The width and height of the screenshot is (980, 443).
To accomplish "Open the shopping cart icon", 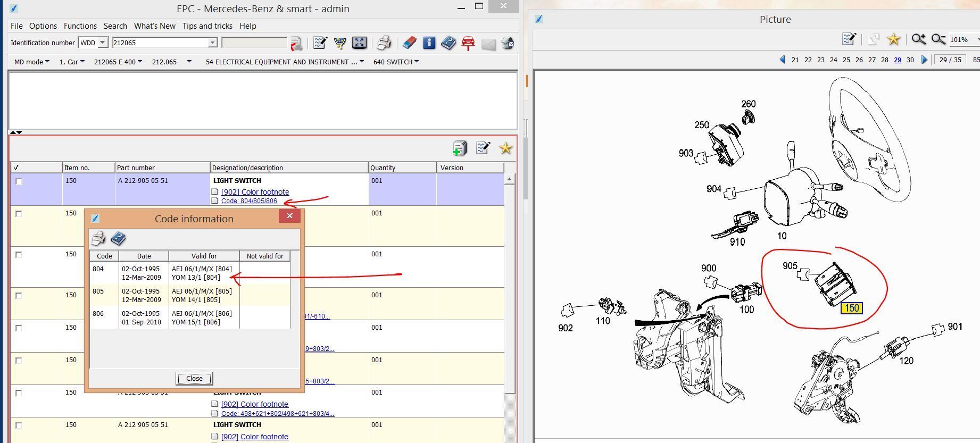I will click(339, 43).
